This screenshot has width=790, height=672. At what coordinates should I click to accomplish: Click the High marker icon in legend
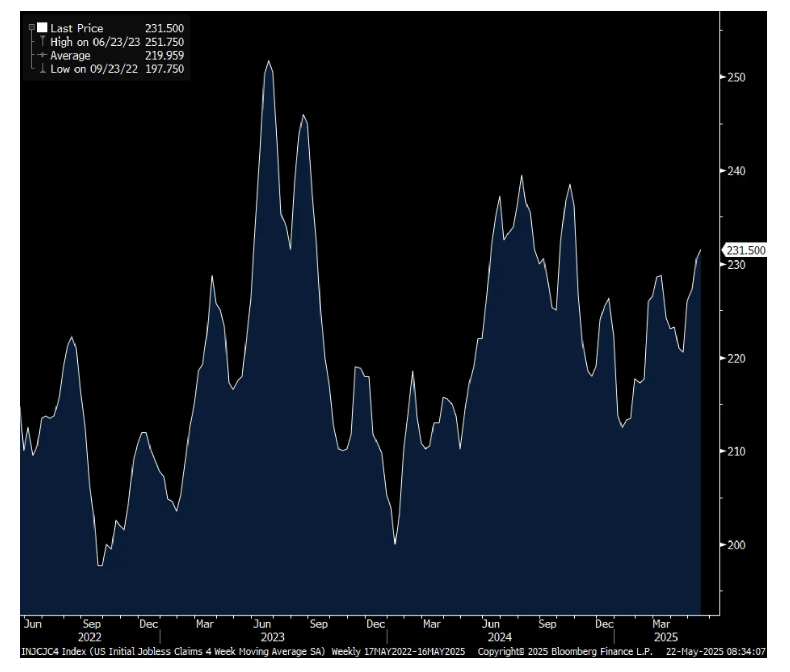click(42, 42)
